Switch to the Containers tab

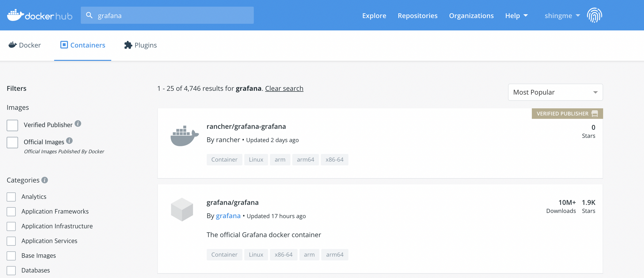click(x=83, y=45)
